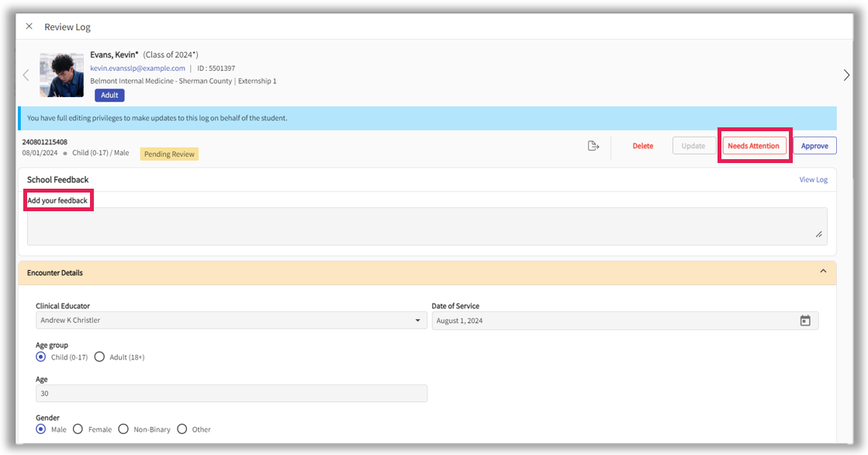Click Belmont Internal Medicine - Sherman County text
Viewport: 868px width, 455px height.
[161, 81]
